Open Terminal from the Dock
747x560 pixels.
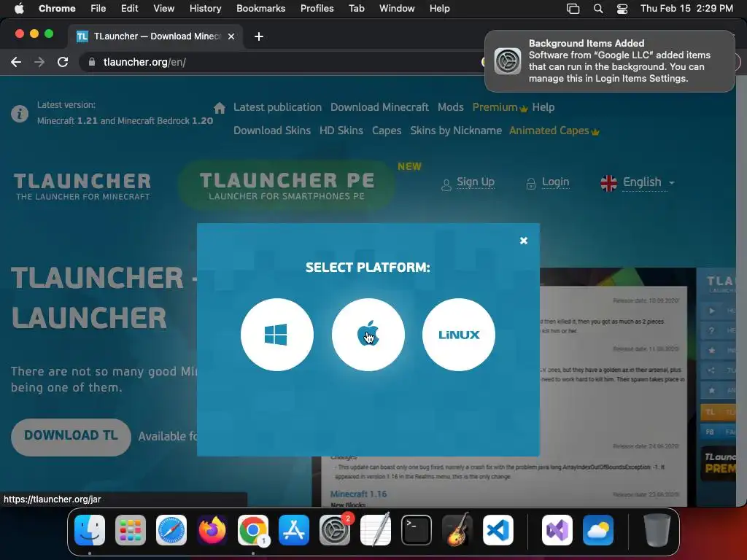pyautogui.click(x=416, y=529)
